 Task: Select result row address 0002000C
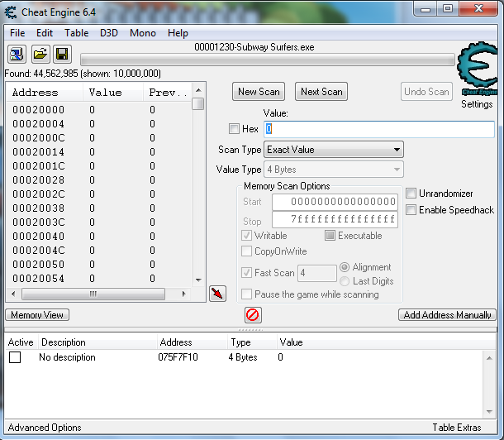click(99, 137)
